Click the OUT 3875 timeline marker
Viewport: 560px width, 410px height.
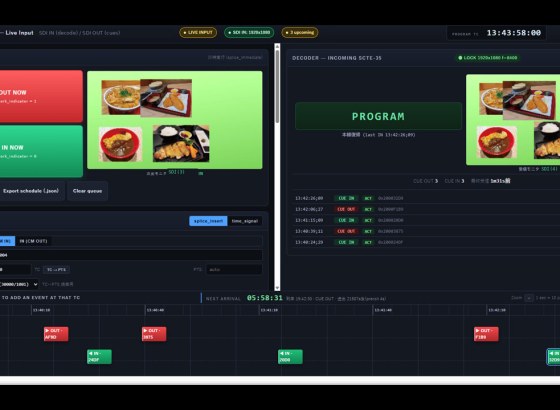pos(154,334)
